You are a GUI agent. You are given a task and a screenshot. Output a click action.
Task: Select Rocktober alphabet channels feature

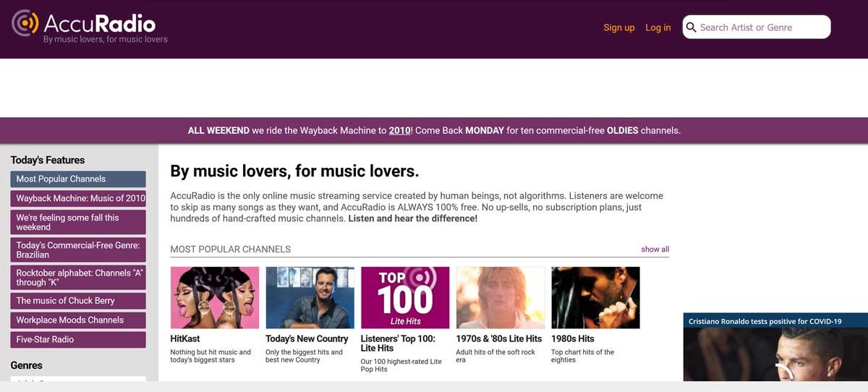(x=78, y=277)
